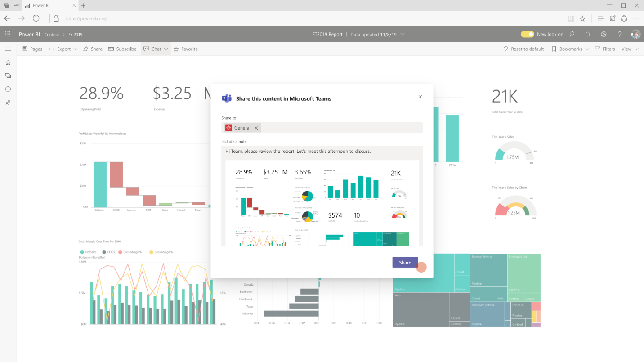Click the COGS legend color marker
This screenshot has width=644, height=362.
coord(104,252)
